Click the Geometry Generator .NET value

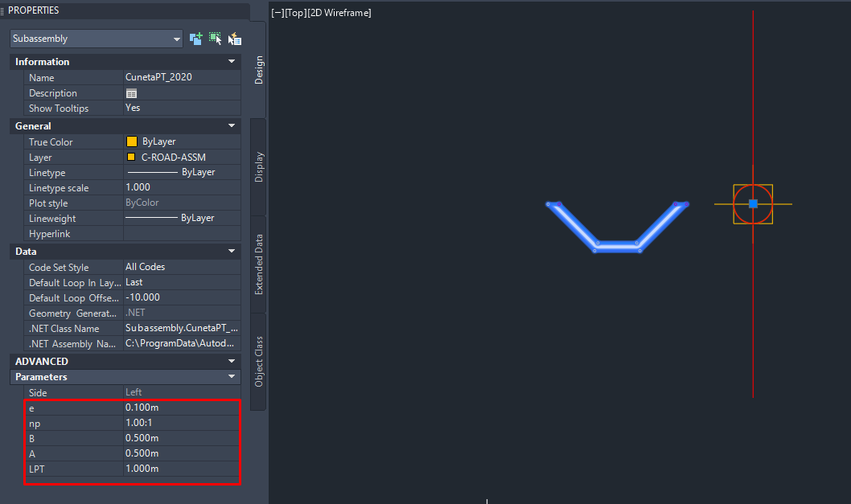click(182, 313)
